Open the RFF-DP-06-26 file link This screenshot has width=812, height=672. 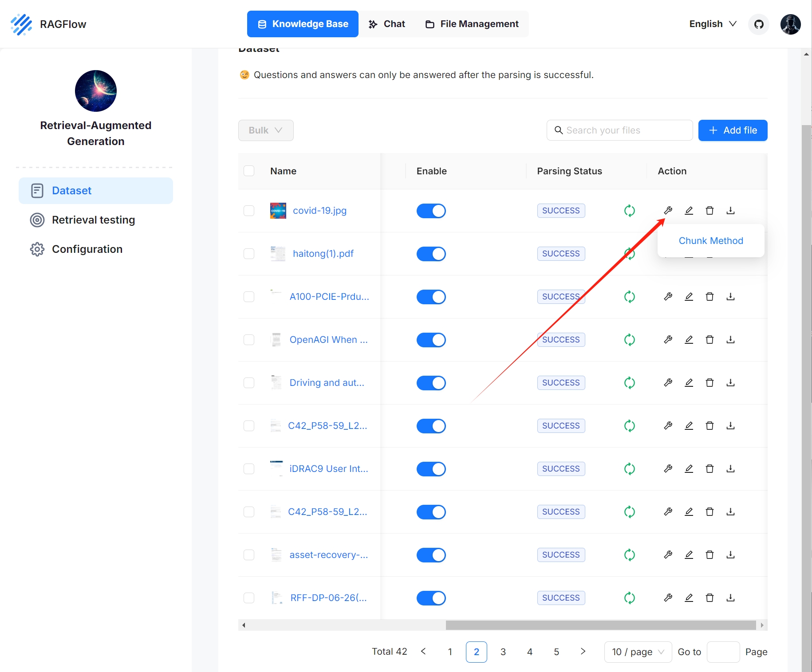coord(328,598)
